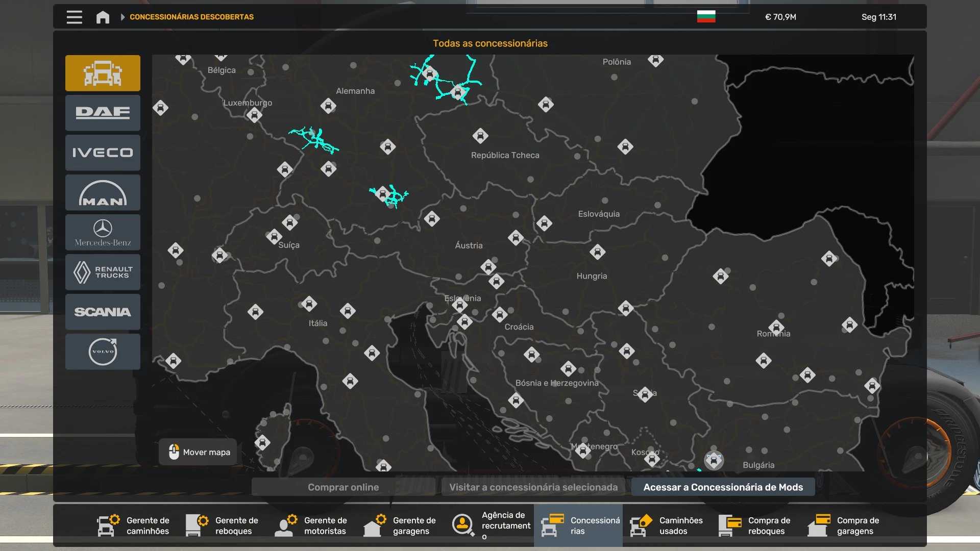Select the all-brands truck filter
Image resolution: width=980 pixels, height=551 pixels.
tap(103, 73)
